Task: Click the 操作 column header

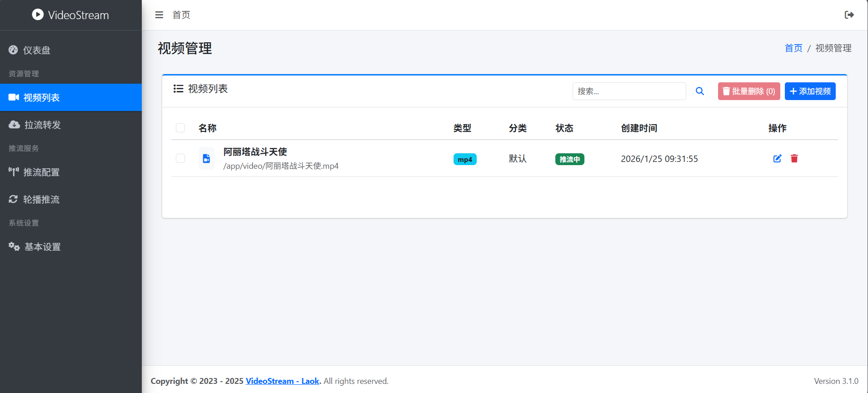Action: [x=778, y=128]
